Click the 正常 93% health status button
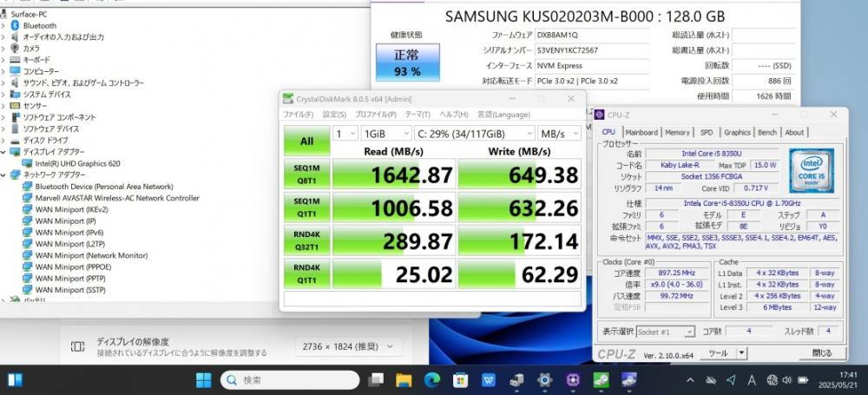The width and height of the screenshot is (868, 395). [x=408, y=63]
